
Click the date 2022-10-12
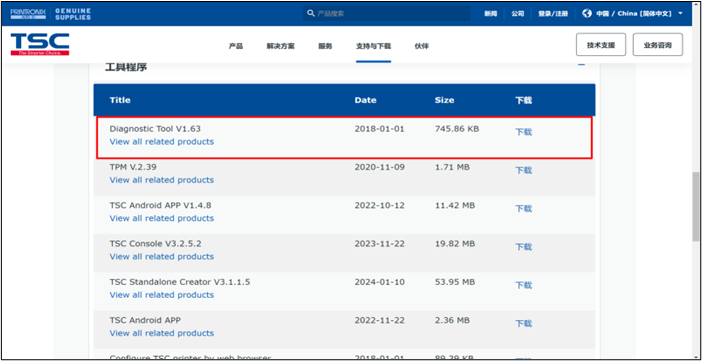coord(379,206)
